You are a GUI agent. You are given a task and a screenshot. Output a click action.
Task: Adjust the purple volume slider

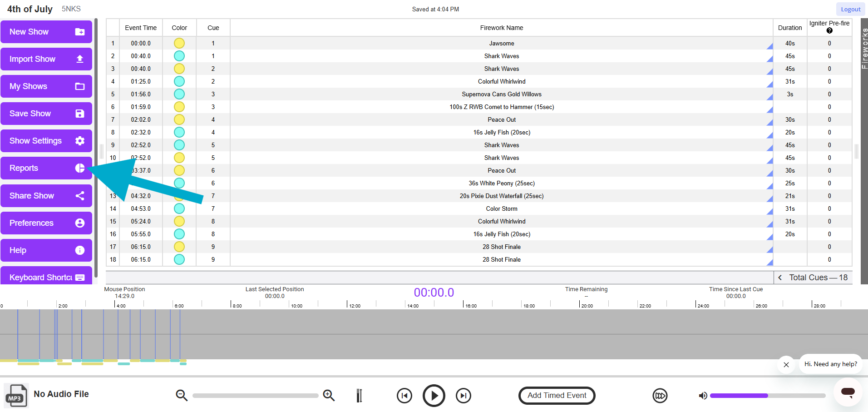(x=767, y=396)
